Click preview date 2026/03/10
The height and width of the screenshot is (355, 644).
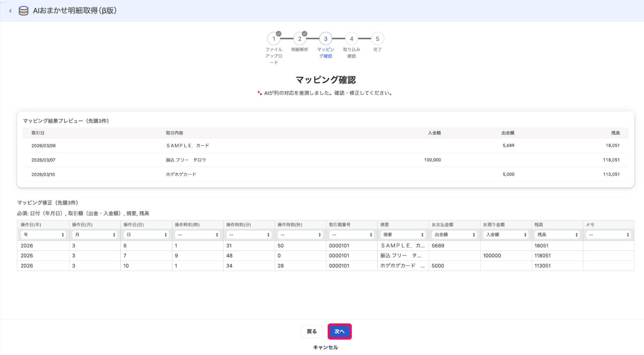43,174
